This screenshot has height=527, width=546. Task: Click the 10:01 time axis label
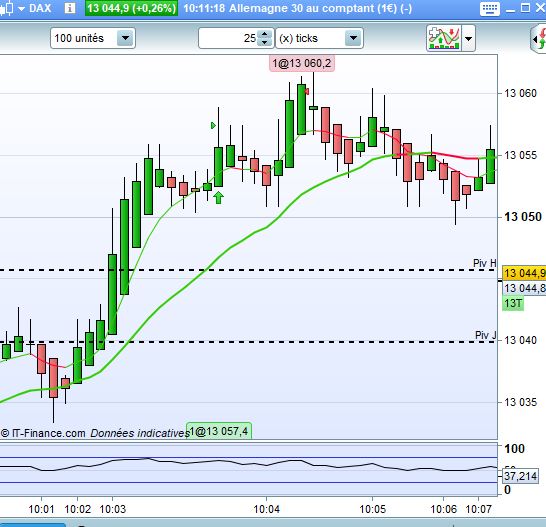[x=41, y=509]
